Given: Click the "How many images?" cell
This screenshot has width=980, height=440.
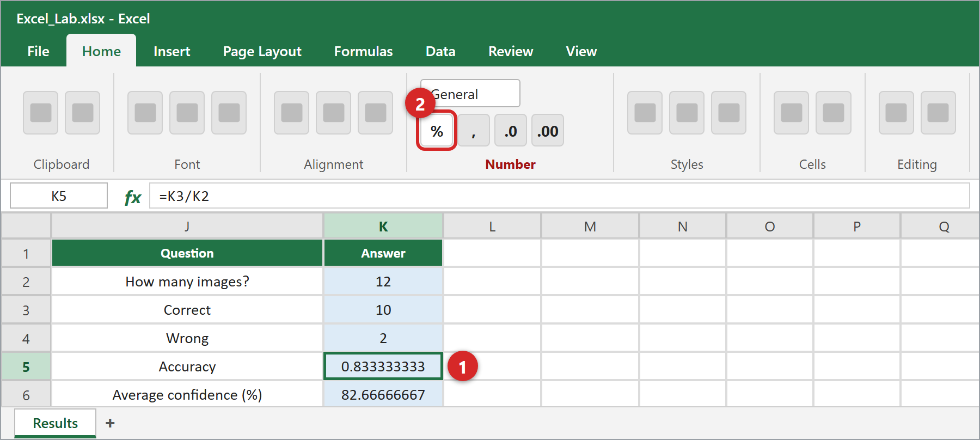Looking at the screenshot, I should pos(187,282).
